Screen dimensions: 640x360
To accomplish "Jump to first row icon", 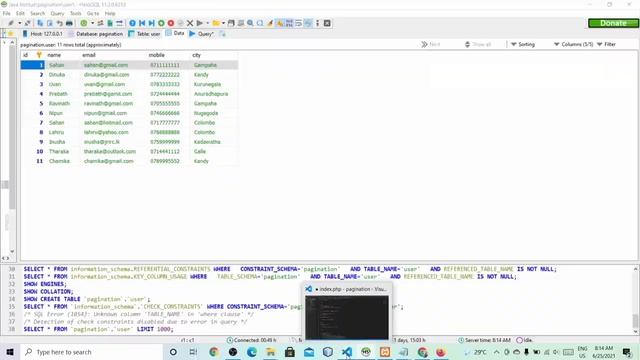I will pos(142,23).
